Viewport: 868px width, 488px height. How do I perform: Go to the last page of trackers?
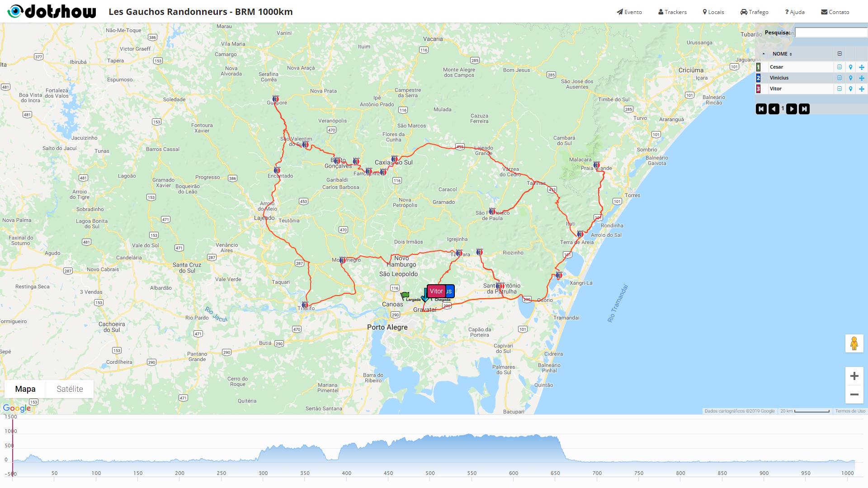804,109
